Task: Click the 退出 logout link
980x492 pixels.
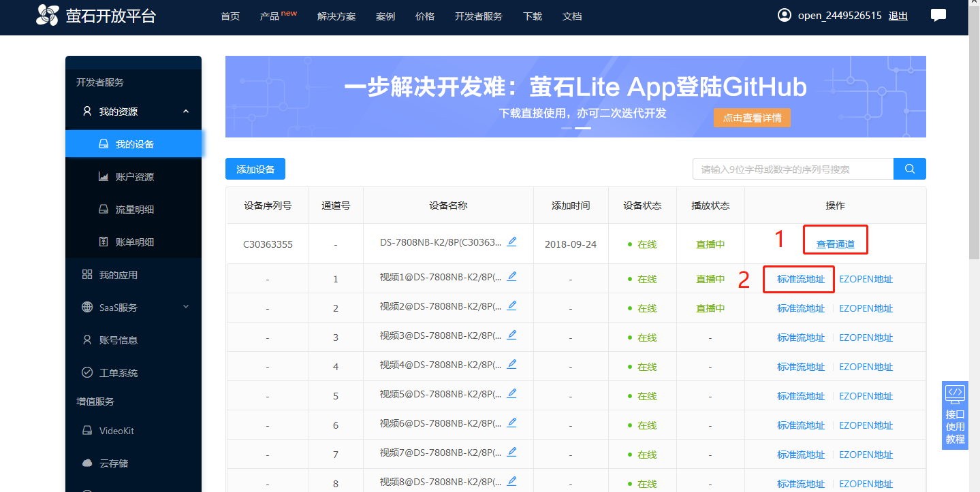Action: [x=898, y=16]
